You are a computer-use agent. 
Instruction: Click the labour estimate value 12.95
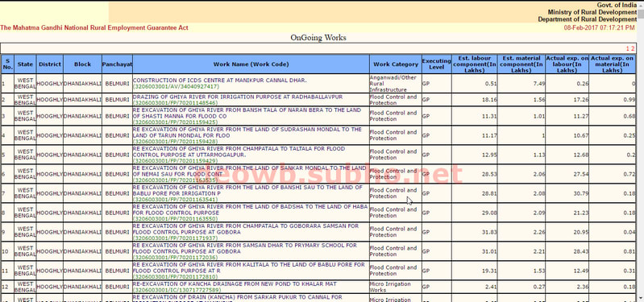click(489, 155)
